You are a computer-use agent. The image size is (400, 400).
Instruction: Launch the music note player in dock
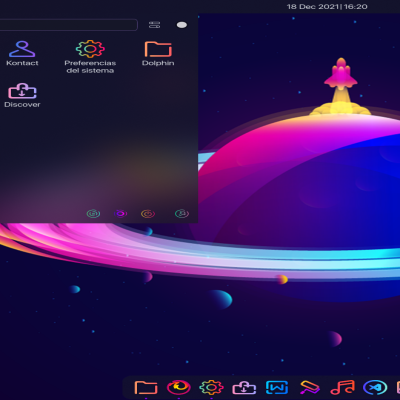[342, 388]
